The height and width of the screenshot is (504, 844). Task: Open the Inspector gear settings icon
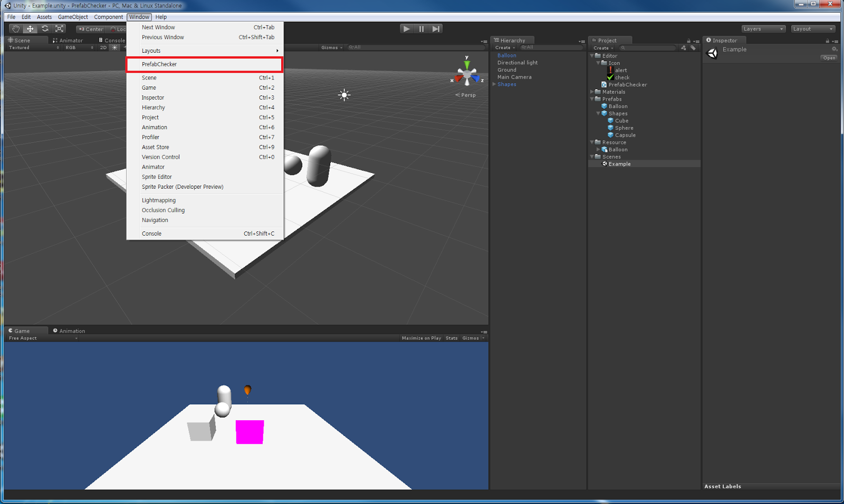tap(835, 49)
